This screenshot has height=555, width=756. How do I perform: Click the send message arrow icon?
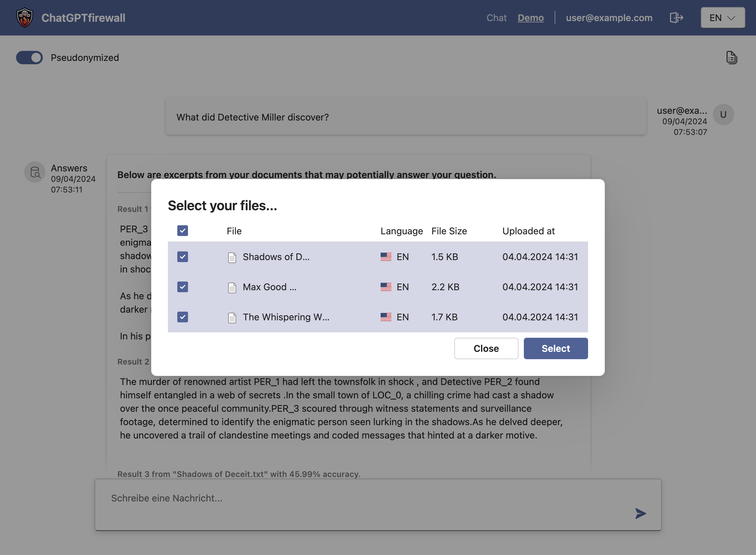pyautogui.click(x=640, y=513)
